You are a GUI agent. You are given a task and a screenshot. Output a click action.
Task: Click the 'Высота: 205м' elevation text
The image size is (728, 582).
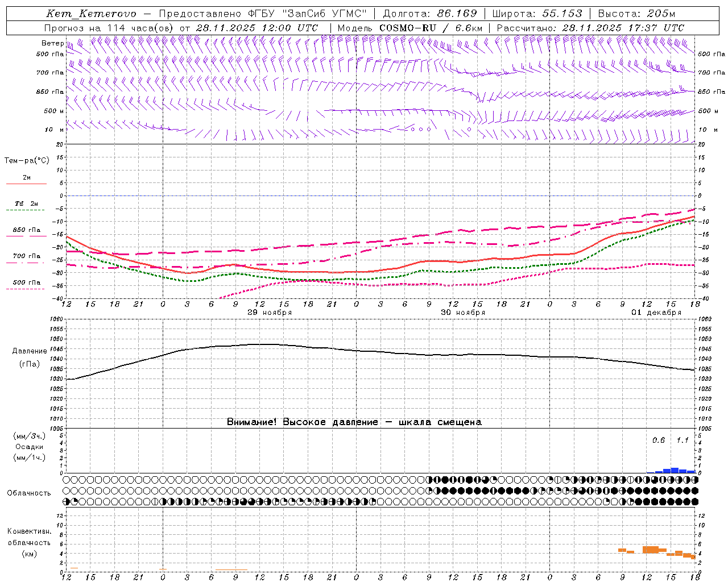(x=636, y=14)
